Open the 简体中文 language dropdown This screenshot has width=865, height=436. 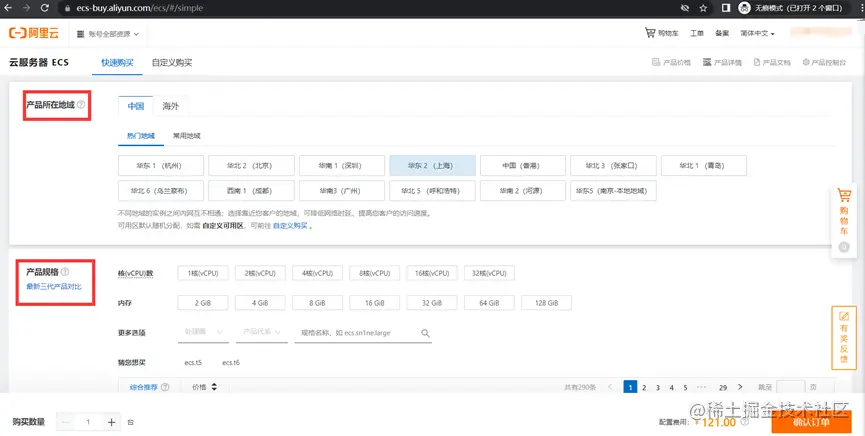(757, 34)
